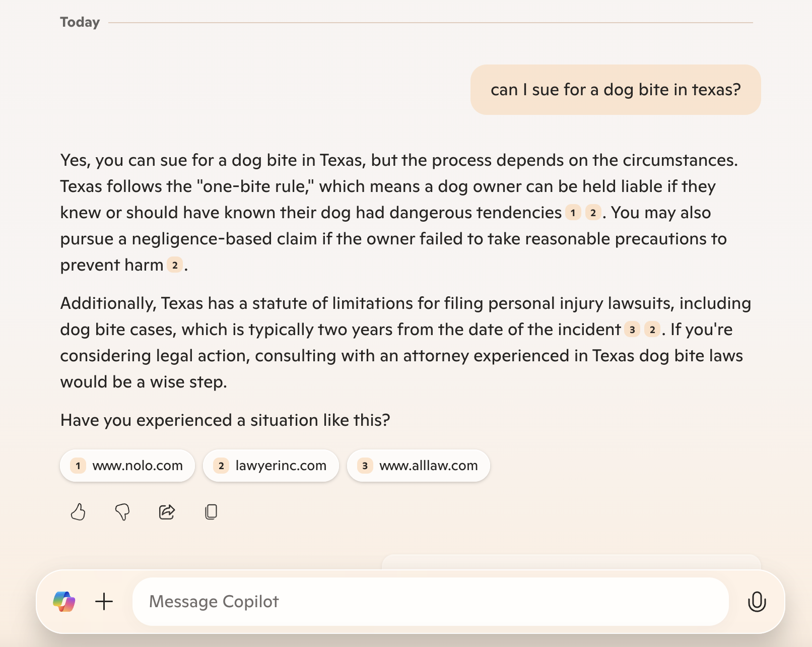The height and width of the screenshot is (647, 812).
Task: Click citation 2 after 'the incident'
Action: [x=652, y=330]
